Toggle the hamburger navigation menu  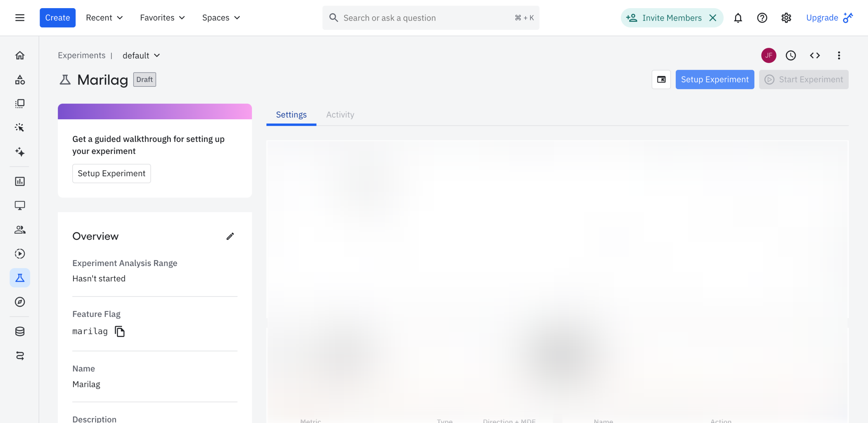pos(20,18)
